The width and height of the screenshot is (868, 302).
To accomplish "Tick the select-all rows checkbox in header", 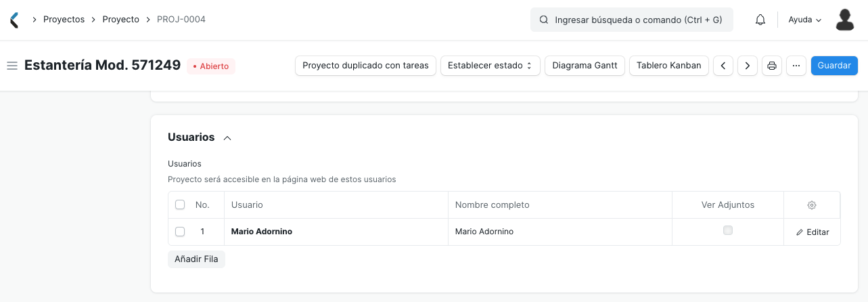I will pos(180,204).
